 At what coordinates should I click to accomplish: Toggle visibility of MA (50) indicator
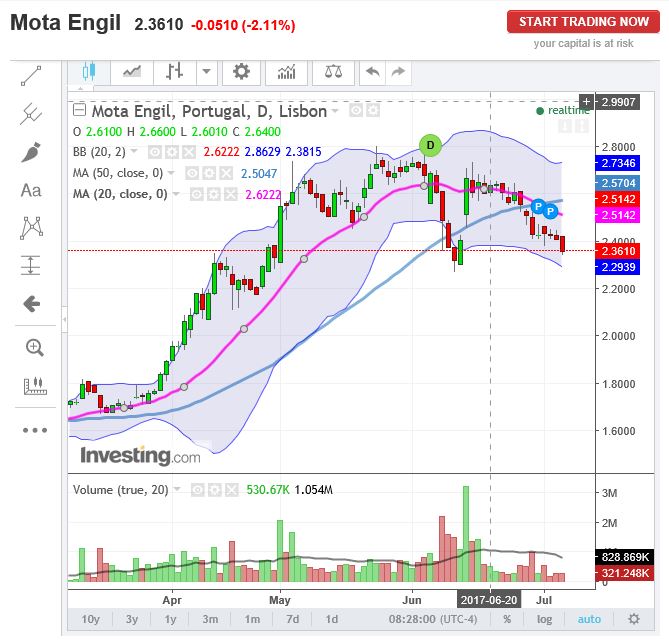click(192, 173)
